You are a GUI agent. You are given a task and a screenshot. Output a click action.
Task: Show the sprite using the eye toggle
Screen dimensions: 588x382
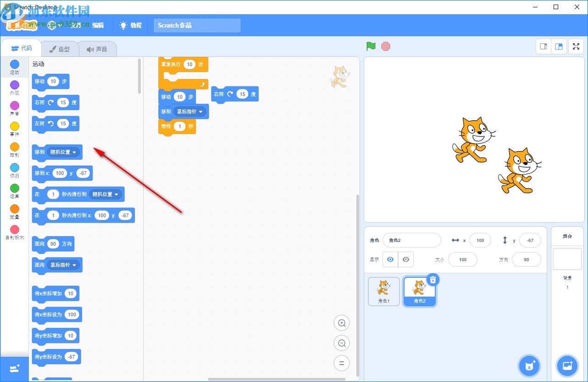[390, 259]
